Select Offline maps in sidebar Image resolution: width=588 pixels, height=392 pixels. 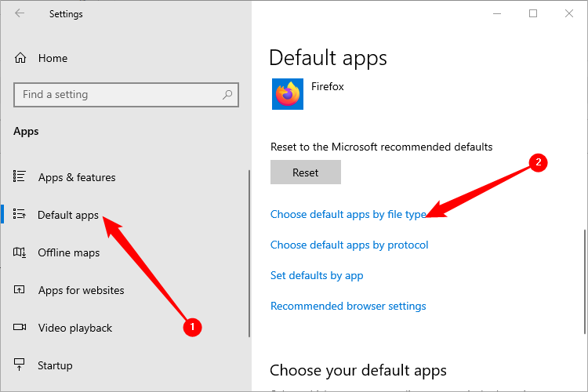pos(69,252)
